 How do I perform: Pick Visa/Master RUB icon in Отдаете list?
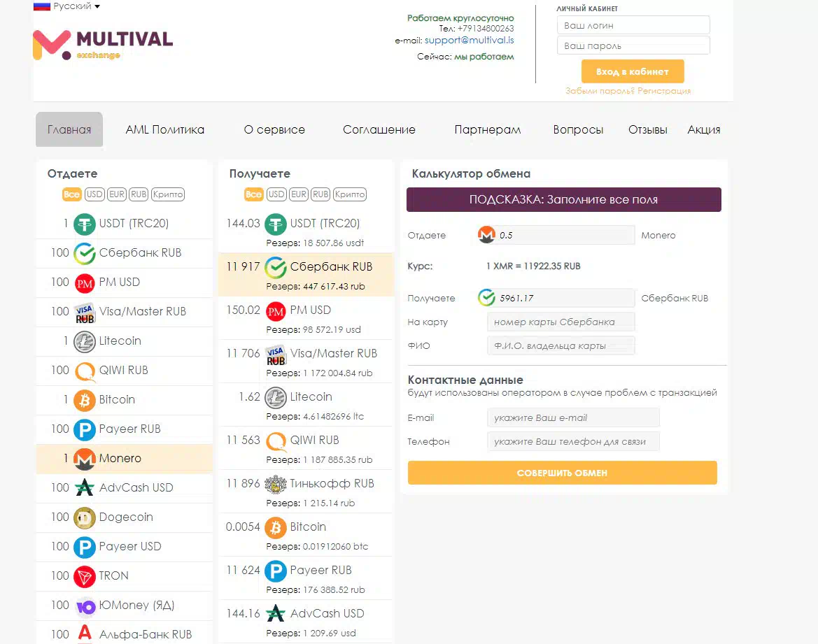[x=84, y=313]
